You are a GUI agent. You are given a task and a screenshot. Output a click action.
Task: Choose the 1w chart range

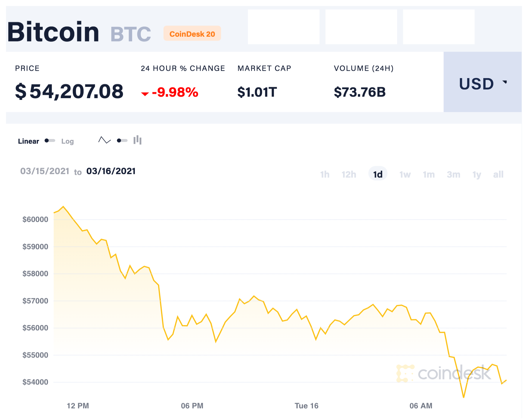tap(405, 175)
